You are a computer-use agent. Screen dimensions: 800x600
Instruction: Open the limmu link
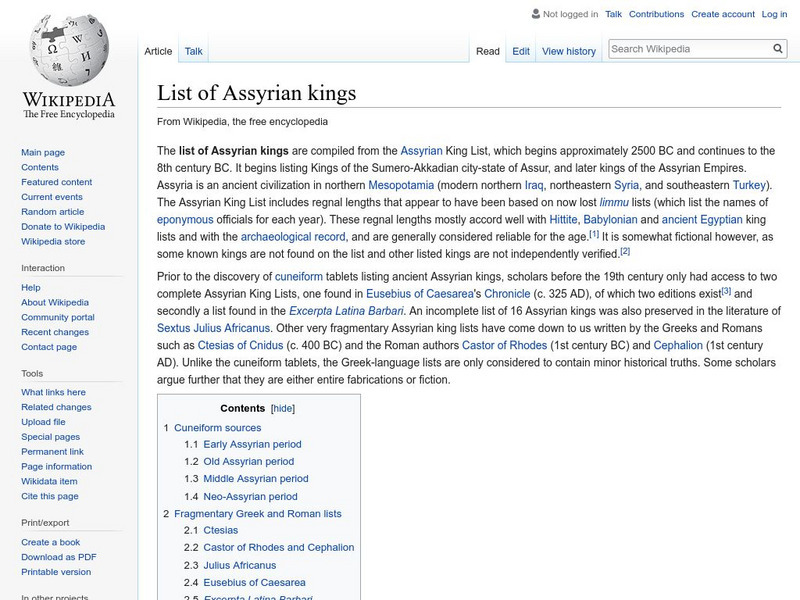point(614,202)
